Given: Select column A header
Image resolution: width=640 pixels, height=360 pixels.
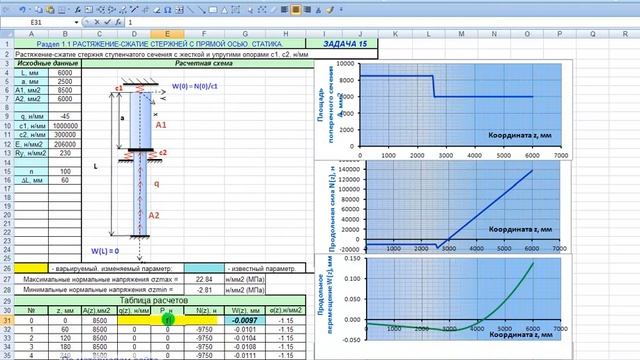Looking at the screenshot, I should pos(31,34).
